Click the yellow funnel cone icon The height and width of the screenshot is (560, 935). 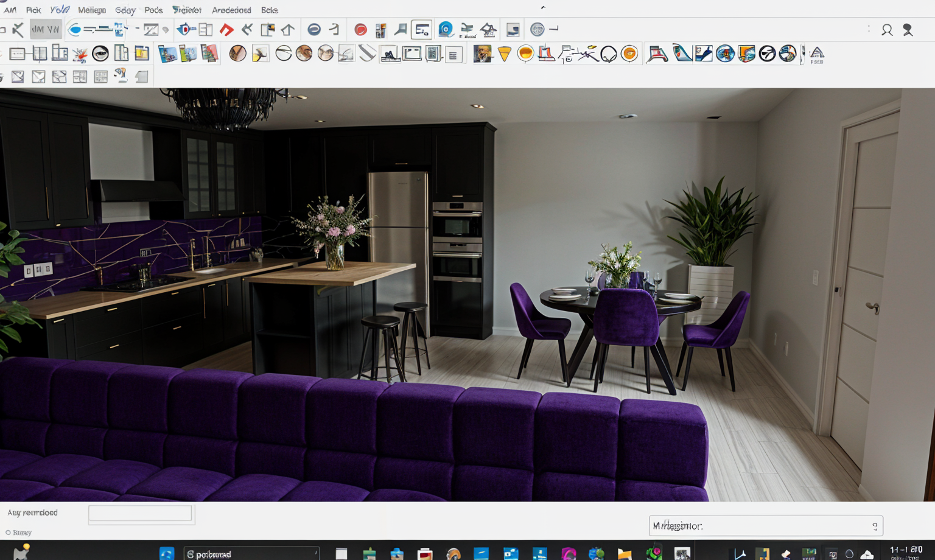(x=504, y=54)
